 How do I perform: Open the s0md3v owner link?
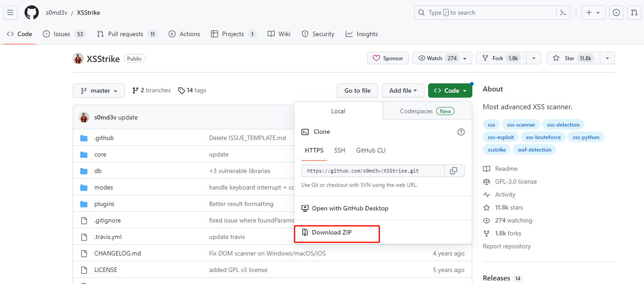pyautogui.click(x=57, y=12)
